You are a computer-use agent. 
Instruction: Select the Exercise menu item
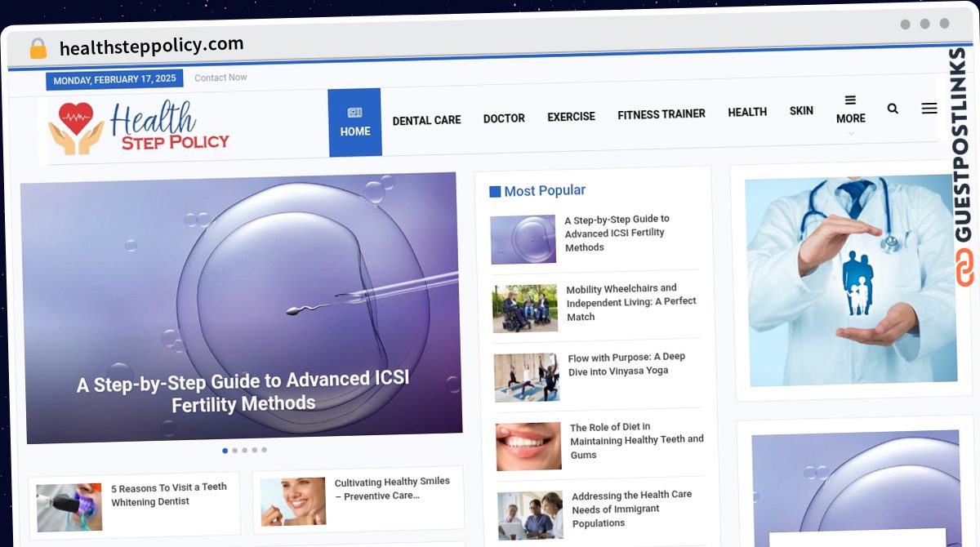click(x=571, y=117)
